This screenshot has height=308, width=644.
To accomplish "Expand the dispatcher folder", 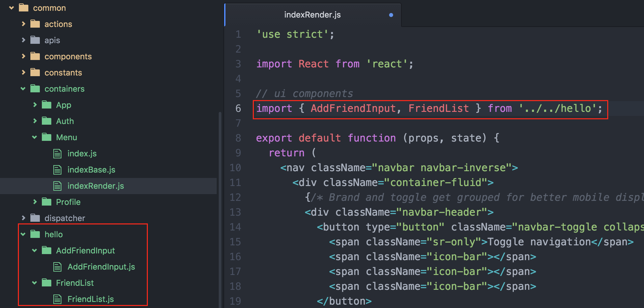I will [x=23, y=218].
